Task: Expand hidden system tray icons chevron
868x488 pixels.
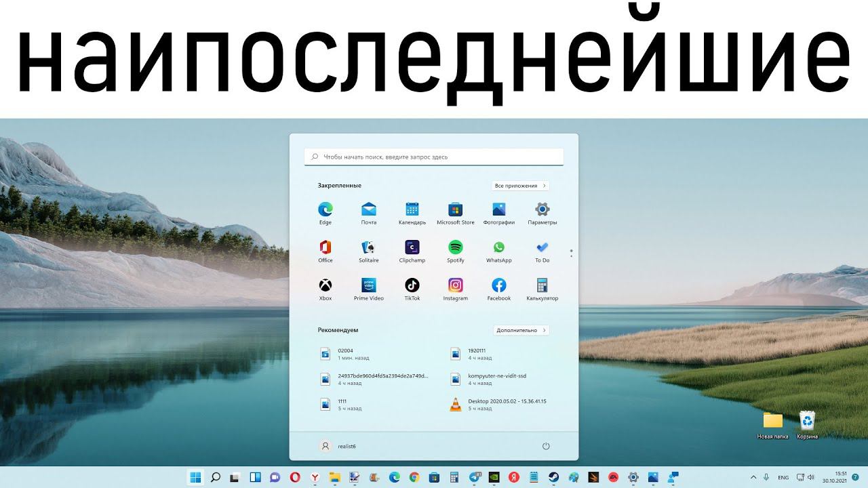Action: pyautogui.click(x=753, y=478)
